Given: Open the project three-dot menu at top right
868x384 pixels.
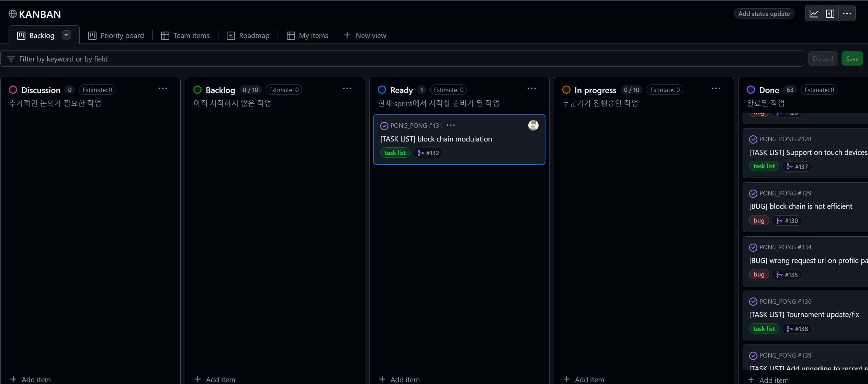Looking at the screenshot, I should coord(847,14).
